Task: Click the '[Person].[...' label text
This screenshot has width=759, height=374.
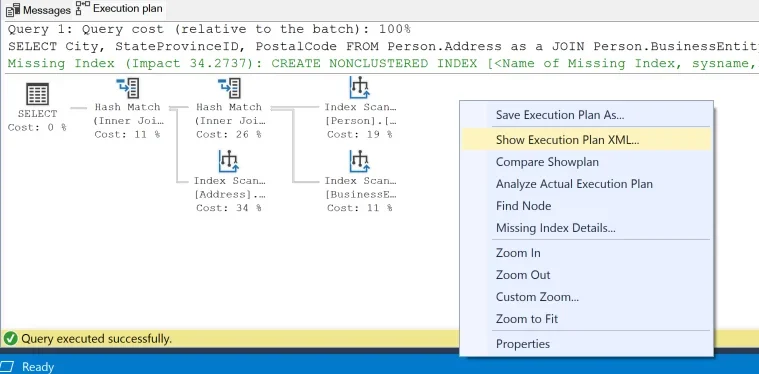Action: (x=361, y=121)
